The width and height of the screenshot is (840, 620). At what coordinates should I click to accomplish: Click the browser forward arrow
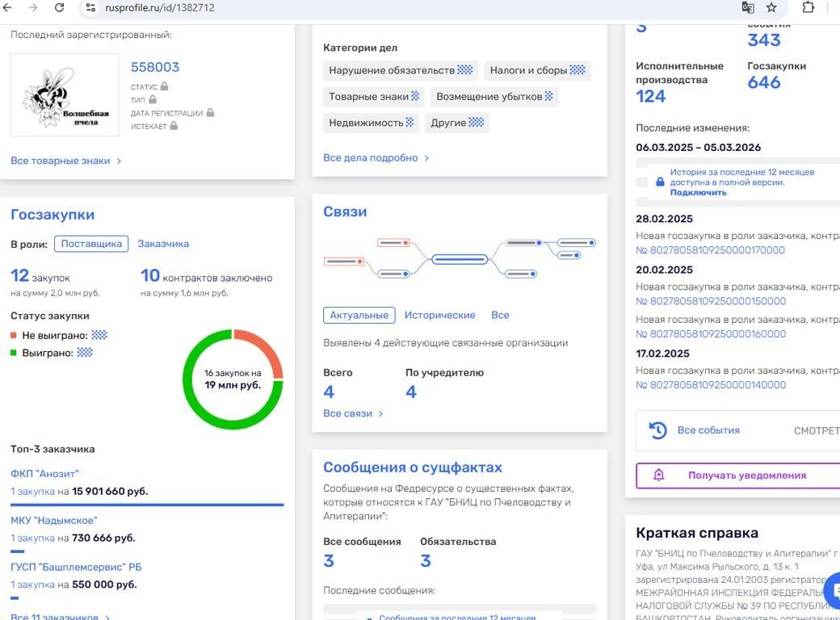pos(33,7)
